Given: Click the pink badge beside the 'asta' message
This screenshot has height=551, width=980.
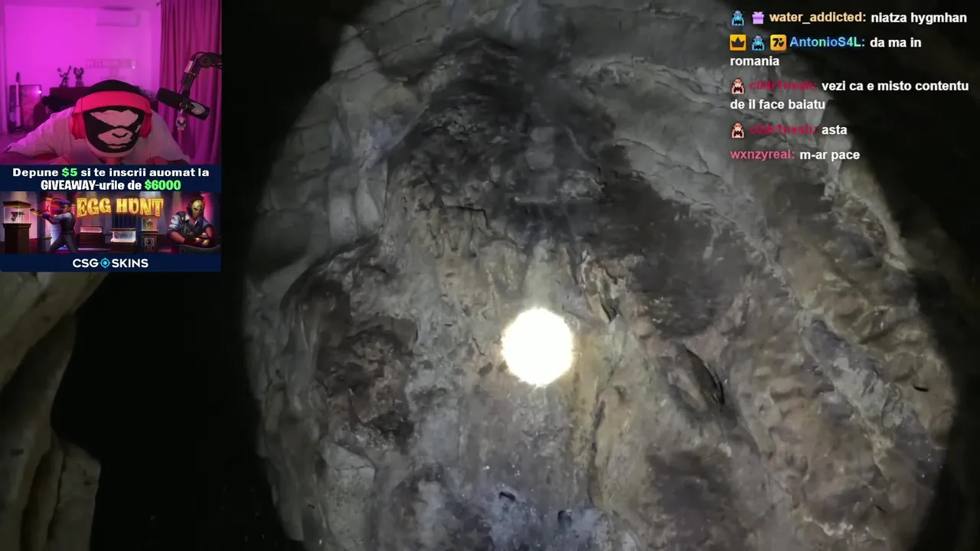Looking at the screenshot, I should 737,130.
